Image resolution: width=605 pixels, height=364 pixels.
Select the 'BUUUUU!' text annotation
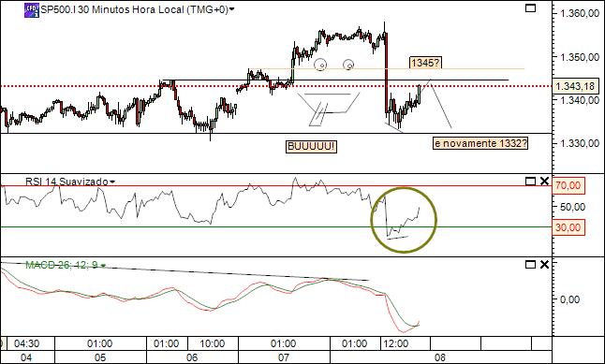tap(311, 147)
